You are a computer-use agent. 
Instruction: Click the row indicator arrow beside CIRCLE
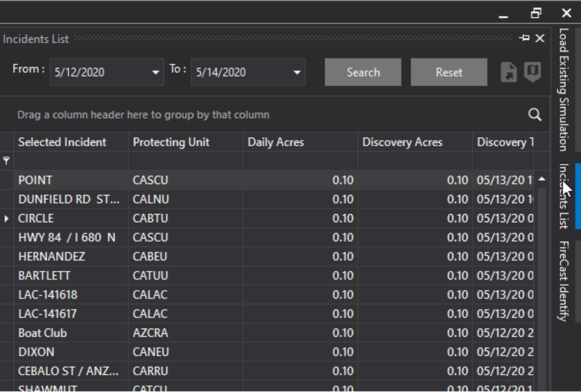(6, 218)
